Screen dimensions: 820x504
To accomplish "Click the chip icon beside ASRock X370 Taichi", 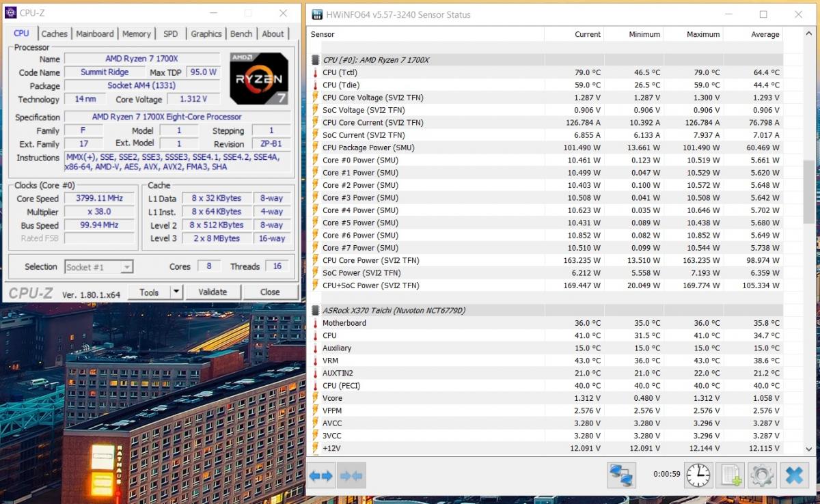I will coord(316,311).
